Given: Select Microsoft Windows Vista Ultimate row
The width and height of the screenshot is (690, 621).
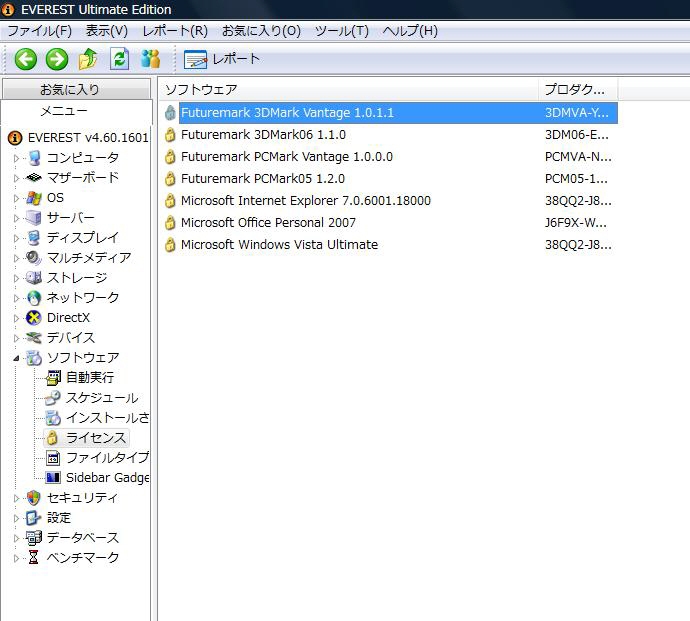Looking at the screenshot, I should pyautogui.click(x=390, y=245).
